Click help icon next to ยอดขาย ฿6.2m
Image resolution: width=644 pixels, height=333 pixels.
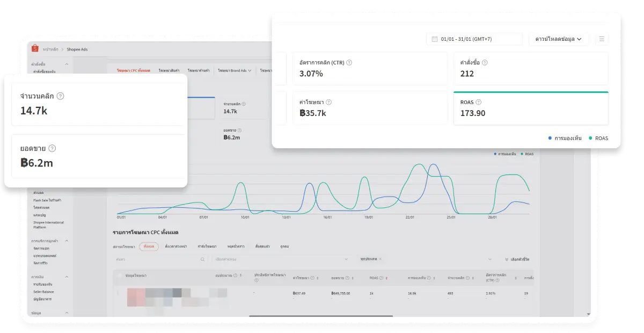(x=52, y=148)
